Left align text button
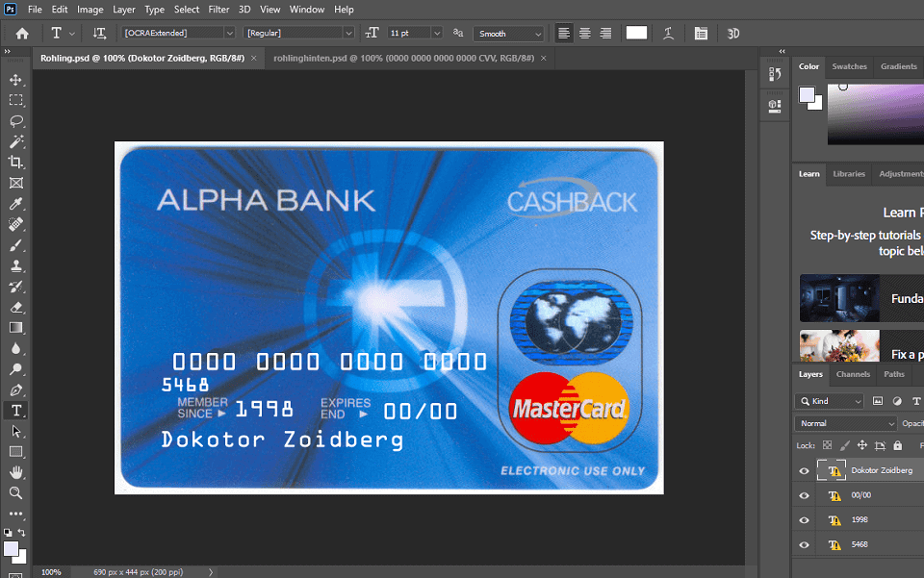The height and width of the screenshot is (578, 924). pyautogui.click(x=564, y=34)
